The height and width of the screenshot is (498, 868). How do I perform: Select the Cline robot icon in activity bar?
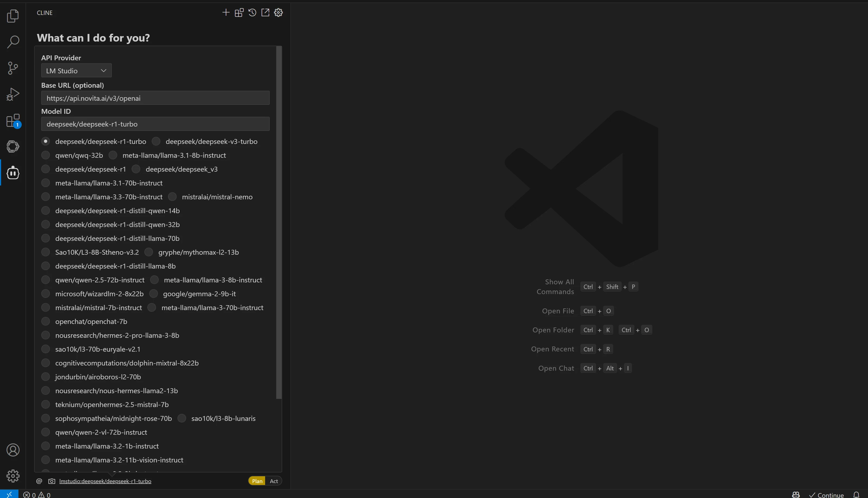[x=13, y=173]
